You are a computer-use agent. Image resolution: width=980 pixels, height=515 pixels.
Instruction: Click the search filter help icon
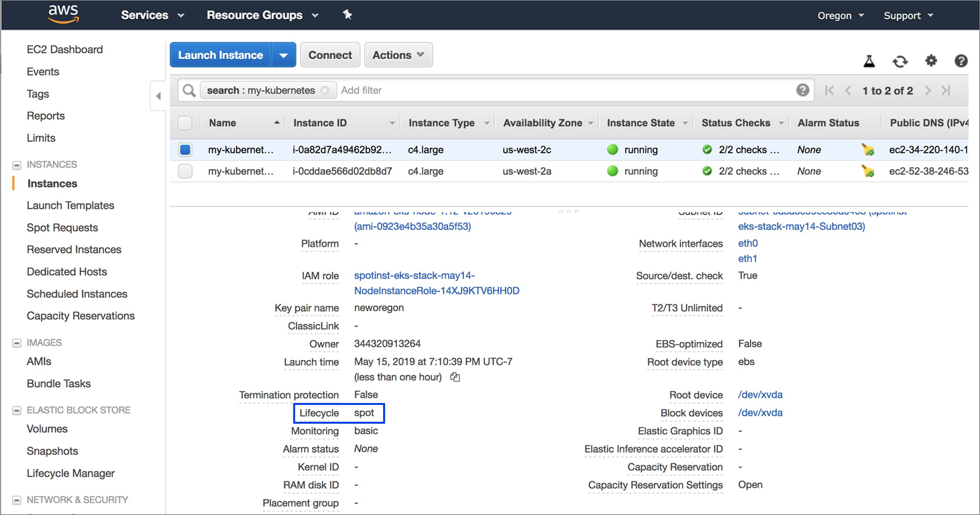(x=802, y=91)
